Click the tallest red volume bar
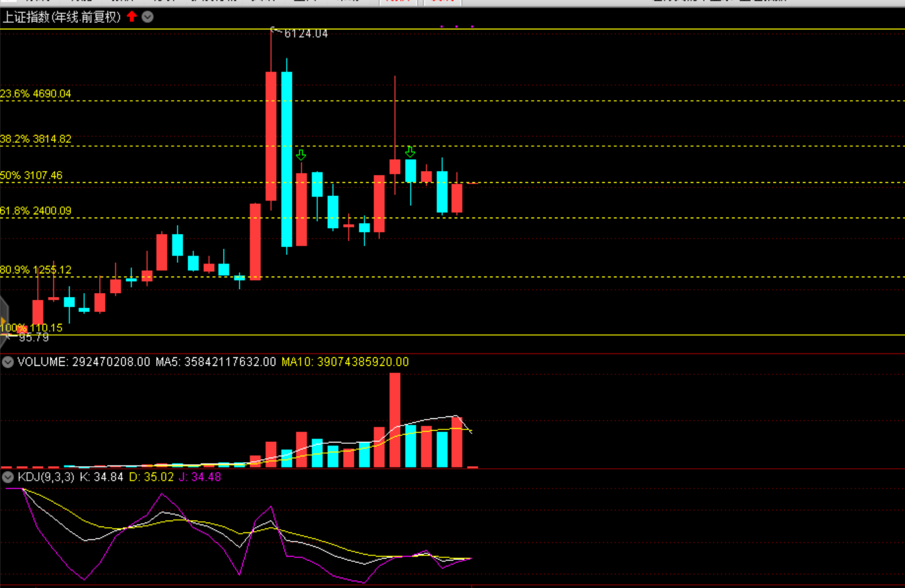905x588 pixels. [x=395, y=420]
